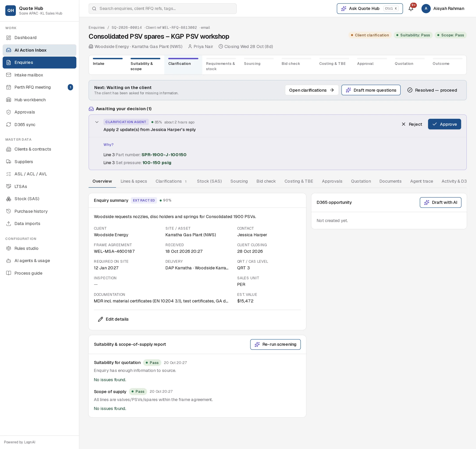Go to Enquiries in the sidebar
The width and height of the screenshot is (476, 449).
click(x=39, y=63)
